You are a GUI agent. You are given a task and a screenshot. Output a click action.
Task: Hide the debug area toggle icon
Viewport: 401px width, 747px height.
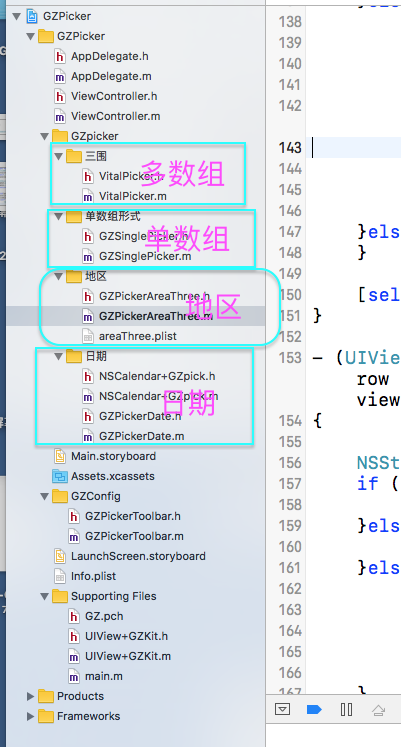282,710
